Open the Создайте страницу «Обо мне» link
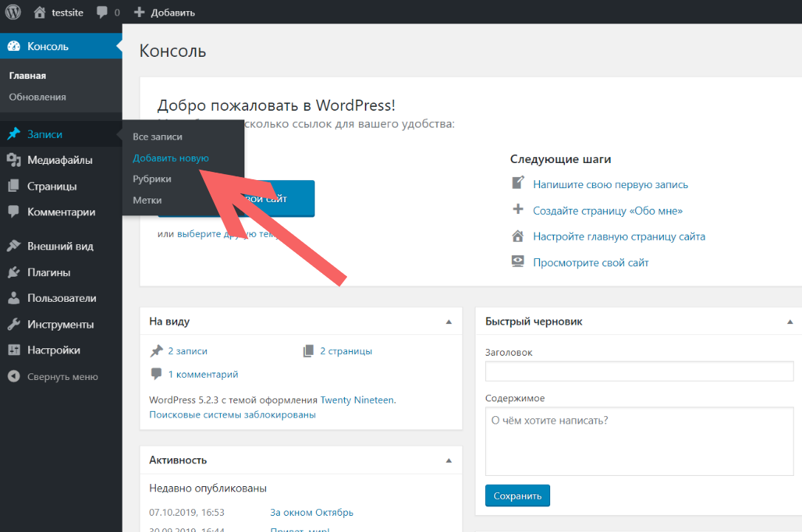This screenshot has height=532, width=802. click(608, 210)
